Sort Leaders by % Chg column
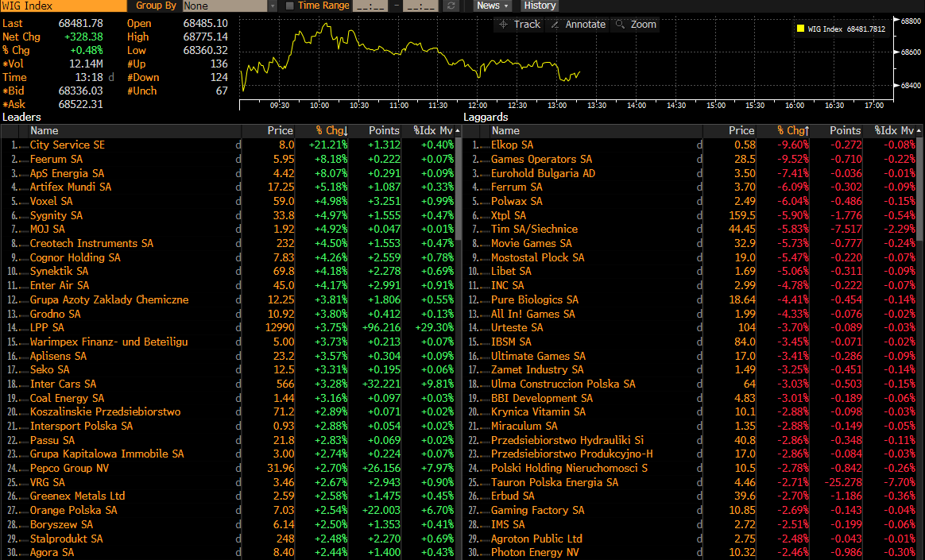The height and width of the screenshot is (560, 925). coord(331,130)
